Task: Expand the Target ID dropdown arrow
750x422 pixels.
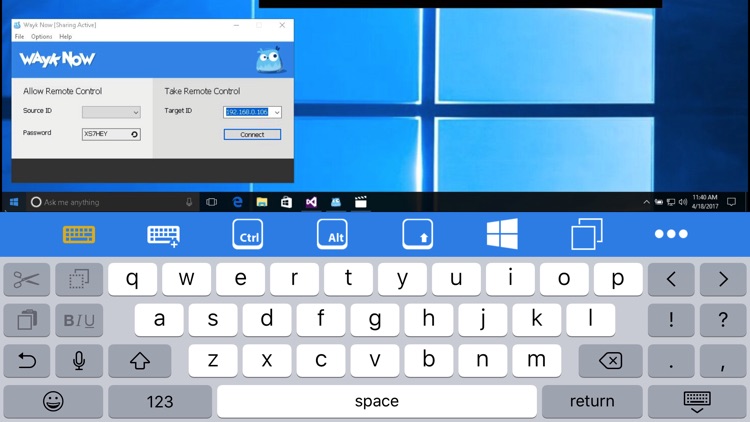Action: coord(277,112)
